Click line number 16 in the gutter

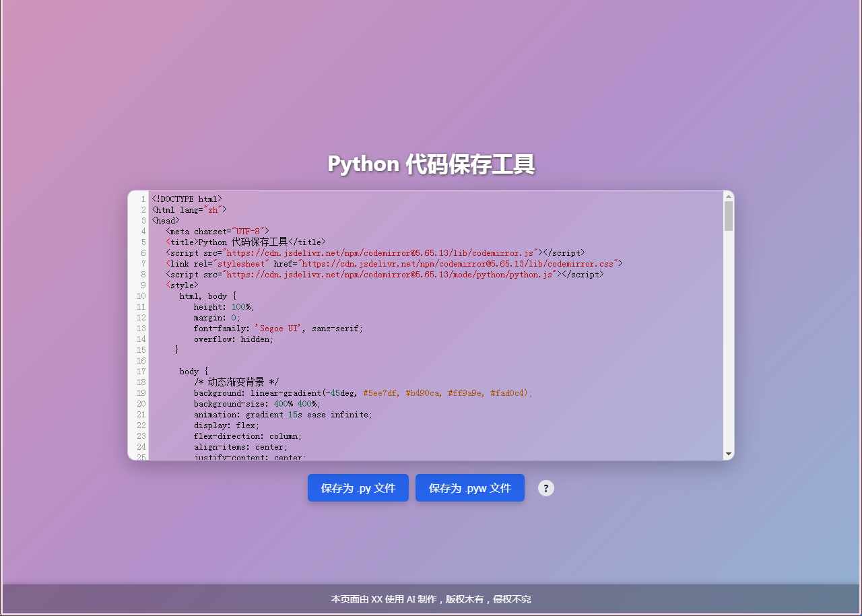click(x=141, y=361)
